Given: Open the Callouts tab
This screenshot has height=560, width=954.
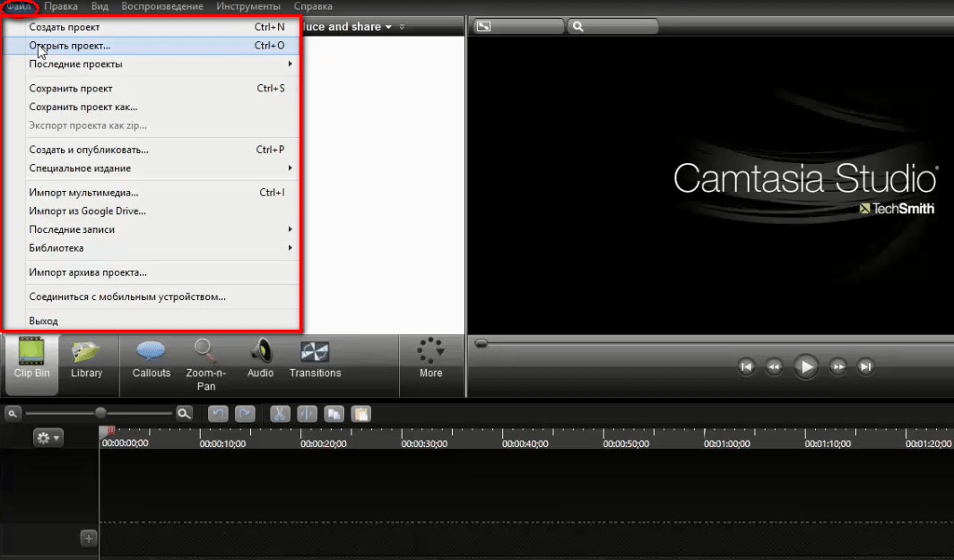Looking at the screenshot, I should pyautogui.click(x=151, y=358).
